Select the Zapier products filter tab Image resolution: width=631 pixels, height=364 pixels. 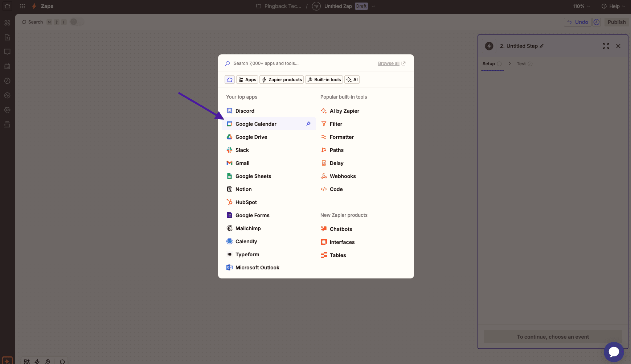(x=282, y=79)
